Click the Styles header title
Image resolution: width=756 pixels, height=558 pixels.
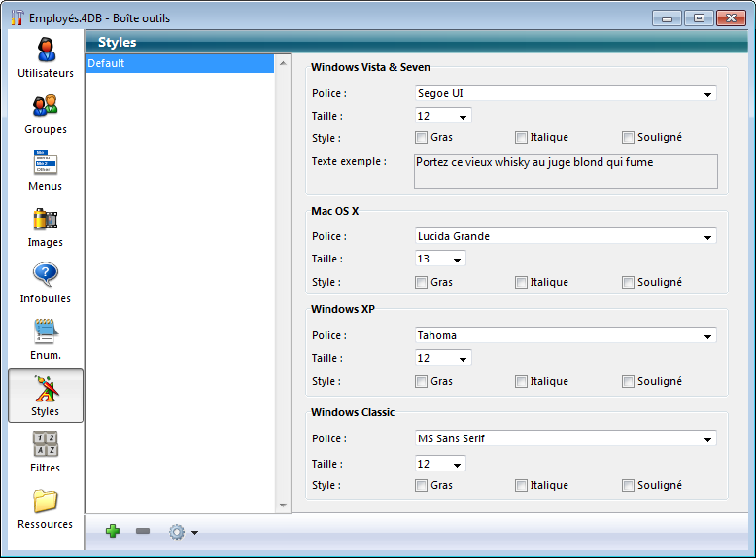(118, 43)
